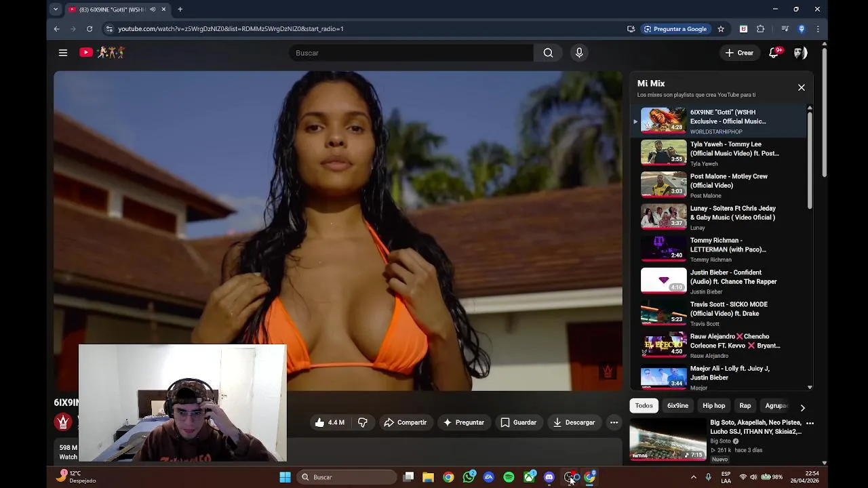Image resolution: width=868 pixels, height=488 pixels.
Task: Show more category chips with right chevron
Action: pos(802,408)
